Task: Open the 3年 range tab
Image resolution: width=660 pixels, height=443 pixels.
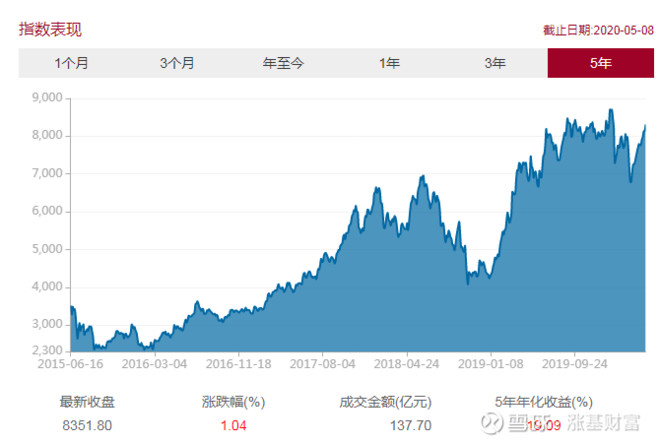Action: point(495,63)
